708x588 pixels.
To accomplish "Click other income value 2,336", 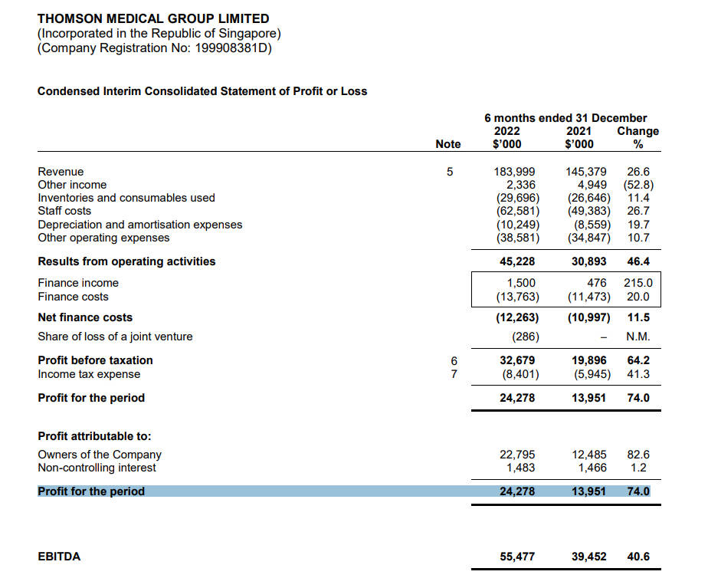I will click(x=520, y=185).
